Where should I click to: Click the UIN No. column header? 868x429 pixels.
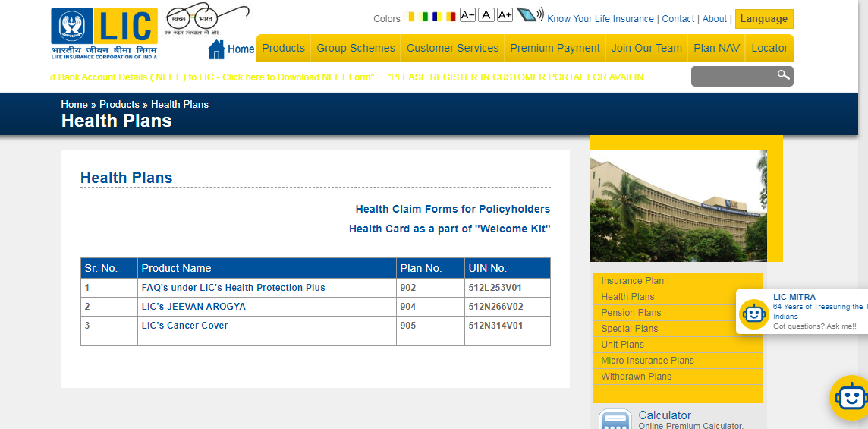click(x=508, y=268)
